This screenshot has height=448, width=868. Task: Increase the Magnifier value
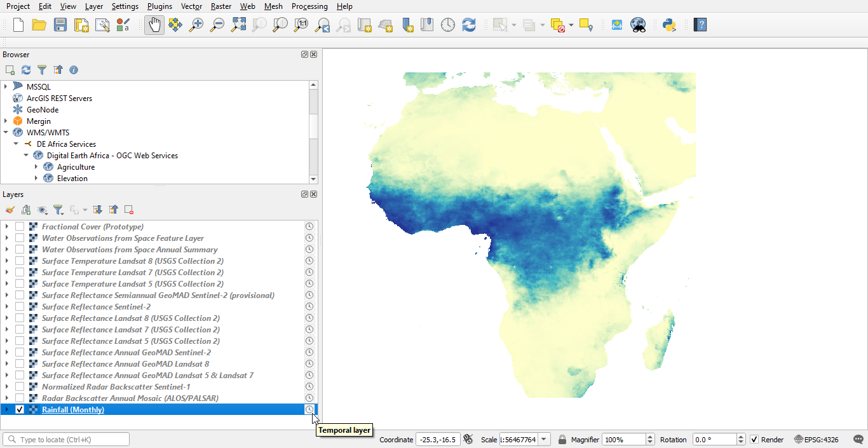pyautogui.click(x=649, y=435)
